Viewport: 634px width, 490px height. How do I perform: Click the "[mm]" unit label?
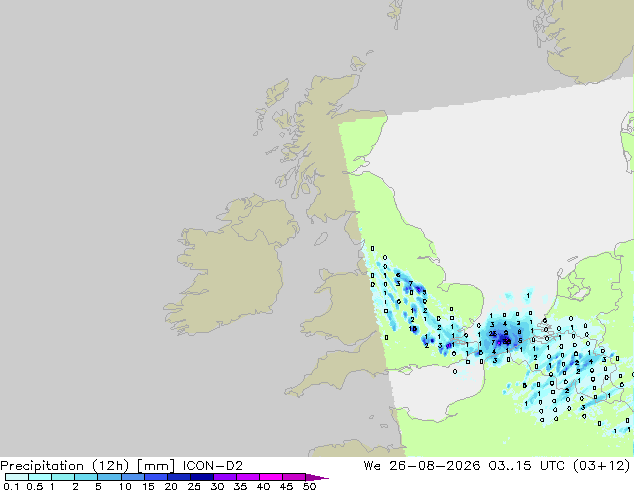click(x=156, y=466)
